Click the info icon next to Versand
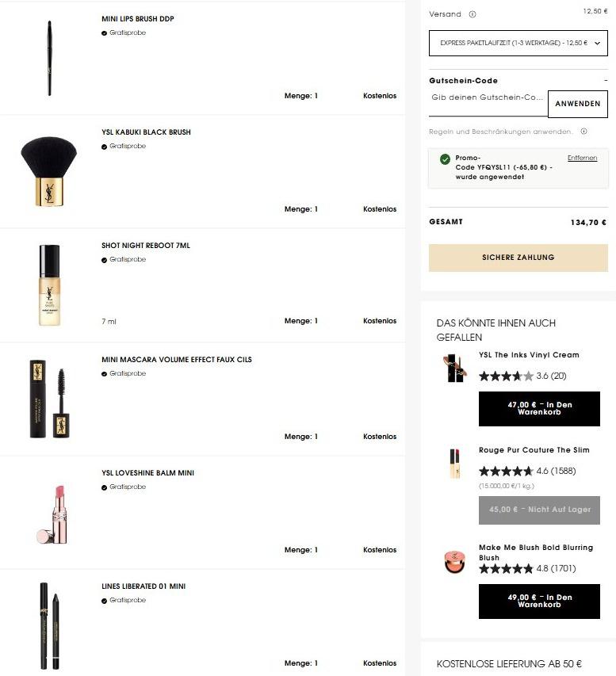The image size is (616, 676). tap(473, 14)
